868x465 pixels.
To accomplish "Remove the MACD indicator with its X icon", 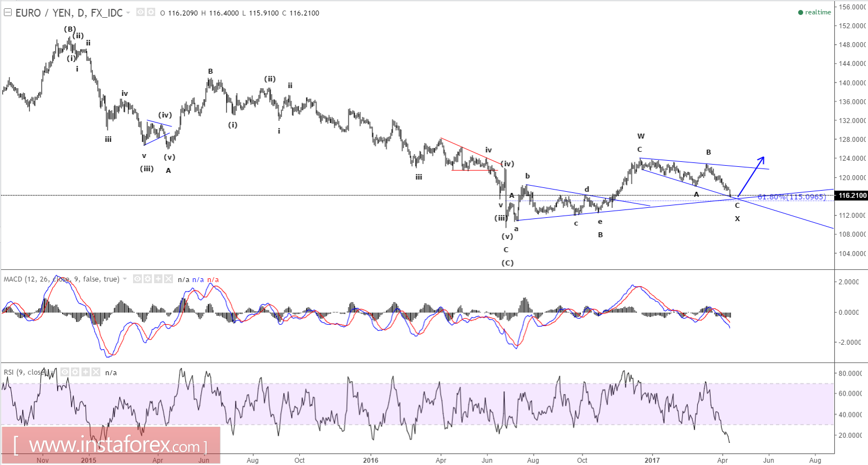I will pos(168,279).
